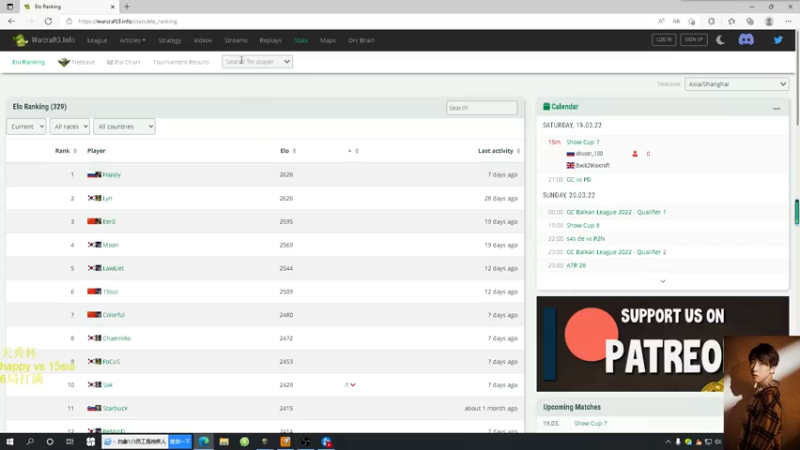Open the All races dropdown
The width and height of the screenshot is (800, 450).
pos(69,127)
